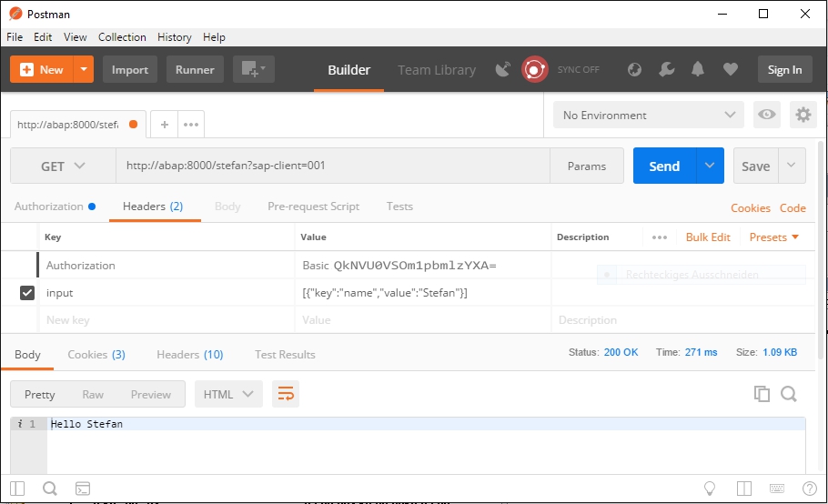The image size is (828, 504).
Task: Open the HTML format dropdown
Action: coord(228,394)
